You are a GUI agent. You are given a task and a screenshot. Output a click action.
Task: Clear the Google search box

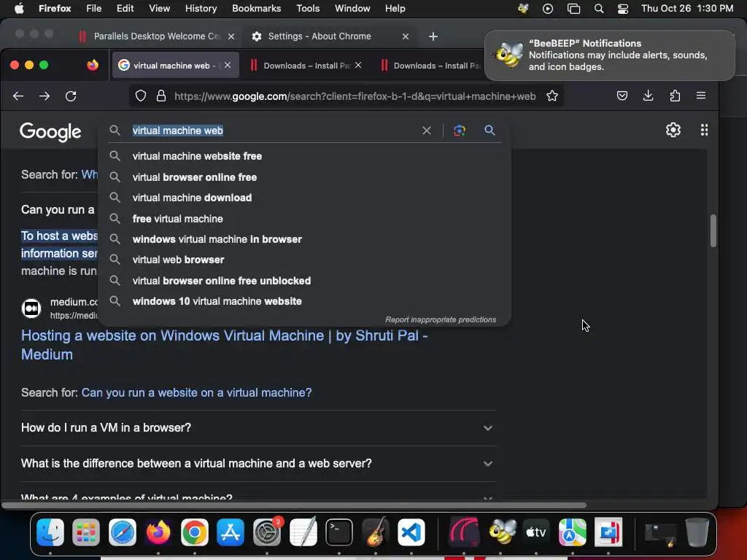tap(426, 131)
